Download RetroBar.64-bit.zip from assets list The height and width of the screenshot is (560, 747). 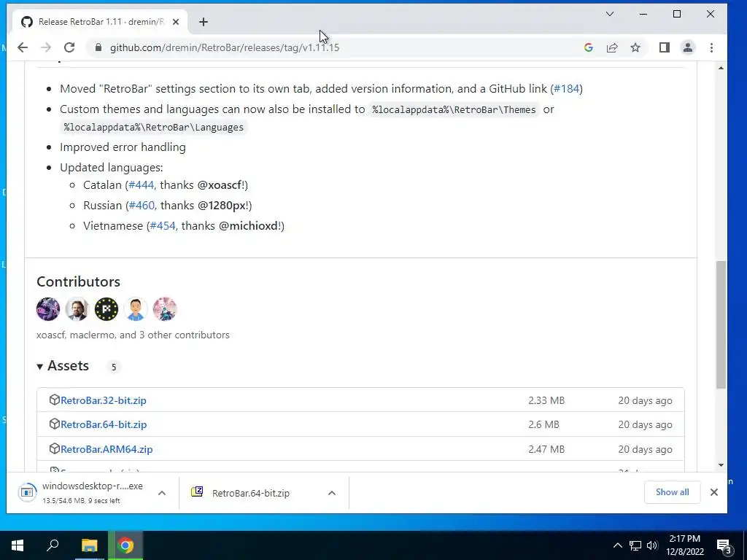(x=104, y=425)
